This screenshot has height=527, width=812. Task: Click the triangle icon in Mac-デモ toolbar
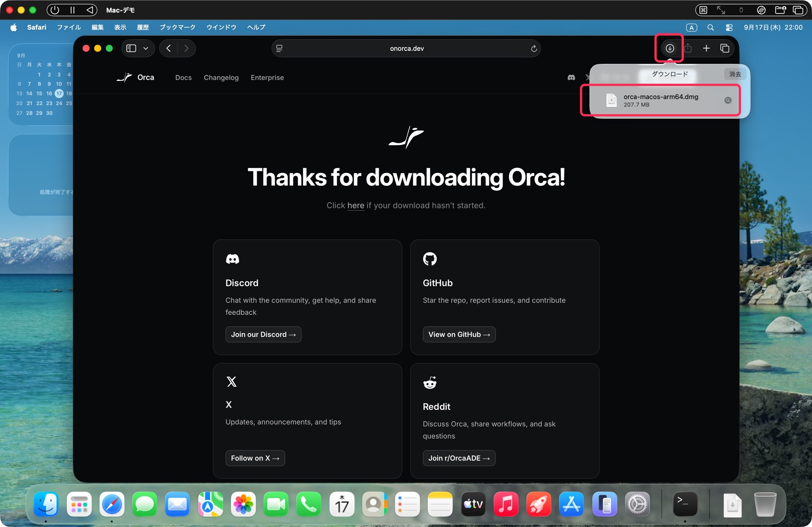[x=90, y=10]
